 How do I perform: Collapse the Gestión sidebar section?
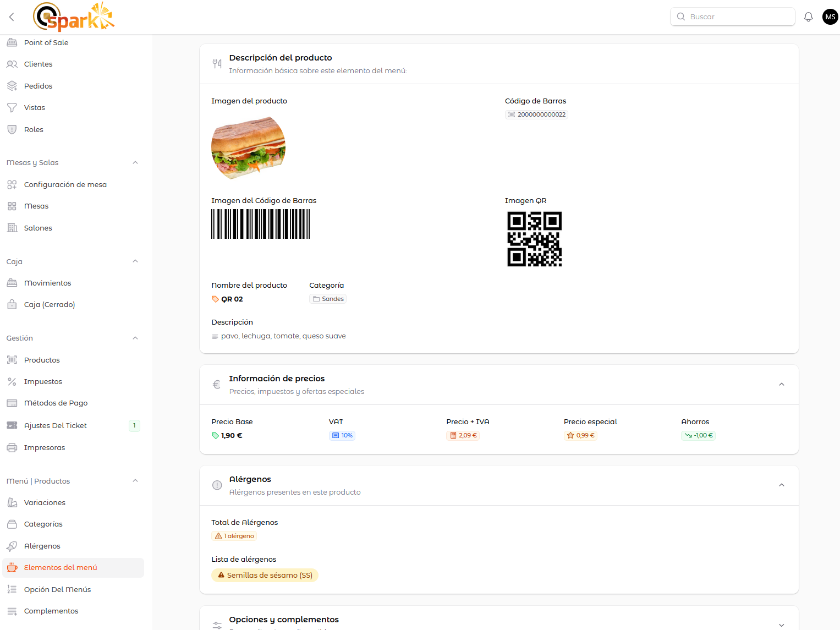point(135,338)
